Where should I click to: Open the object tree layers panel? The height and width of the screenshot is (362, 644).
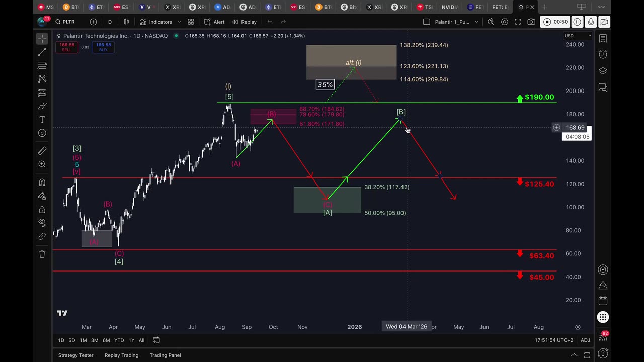[x=603, y=71]
